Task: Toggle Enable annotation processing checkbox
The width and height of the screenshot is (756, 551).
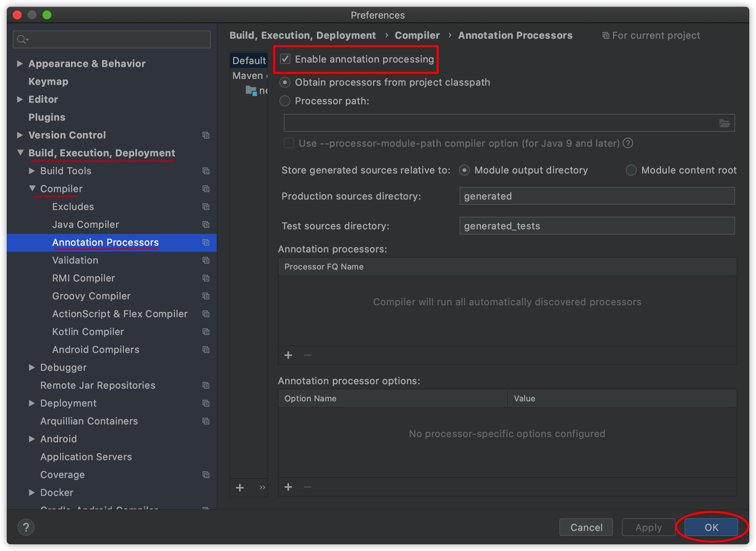Action: [x=285, y=59]
